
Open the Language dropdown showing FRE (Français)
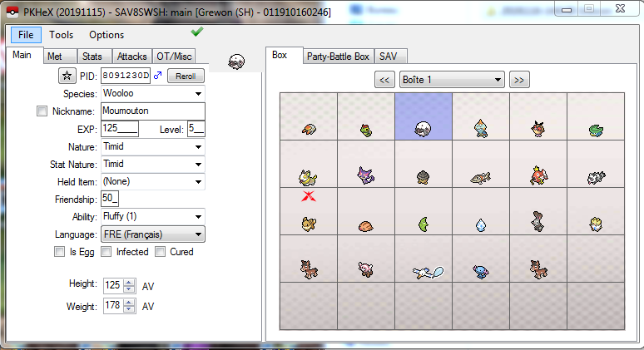tap(153, 234)
